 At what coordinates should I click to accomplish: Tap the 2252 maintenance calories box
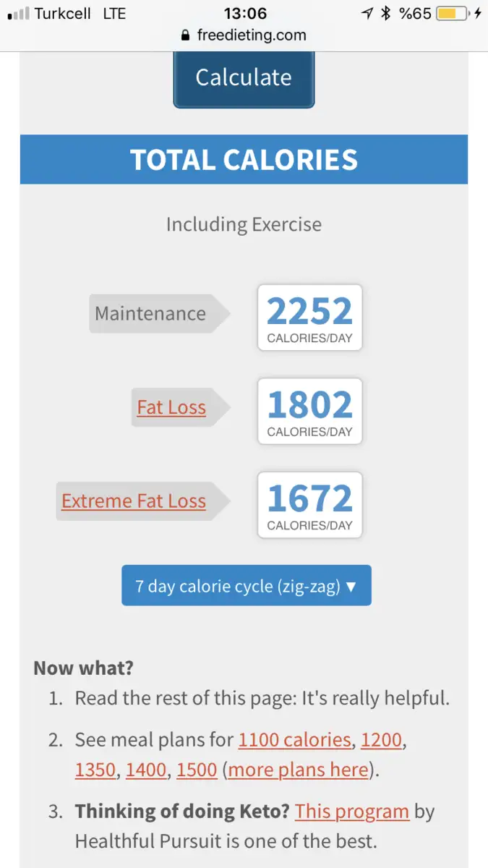310,318
